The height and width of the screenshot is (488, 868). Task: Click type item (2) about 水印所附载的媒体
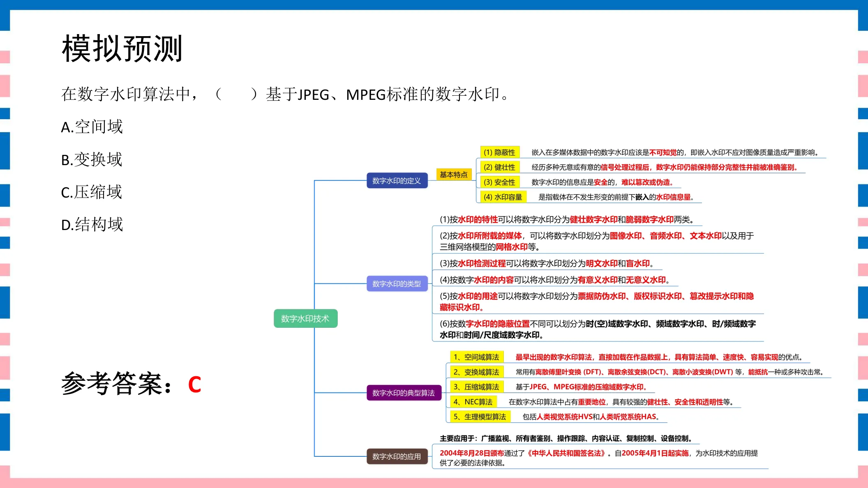[x=597, y=241]
